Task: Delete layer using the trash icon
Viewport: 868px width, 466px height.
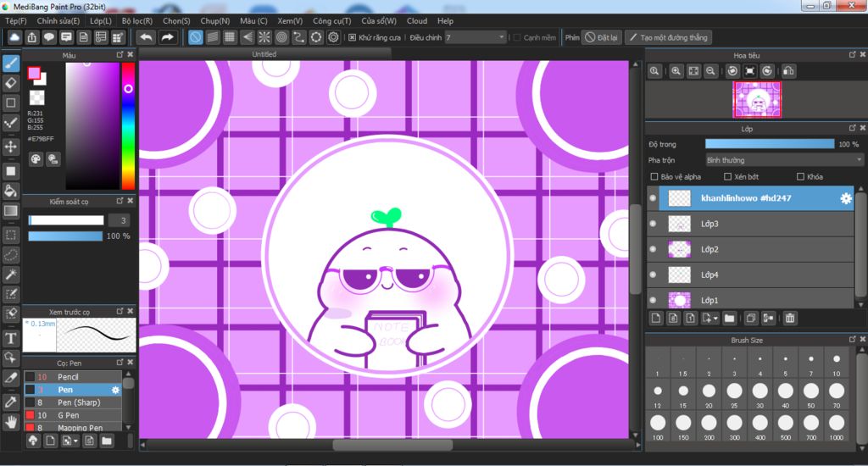Action: click(790, 319)
